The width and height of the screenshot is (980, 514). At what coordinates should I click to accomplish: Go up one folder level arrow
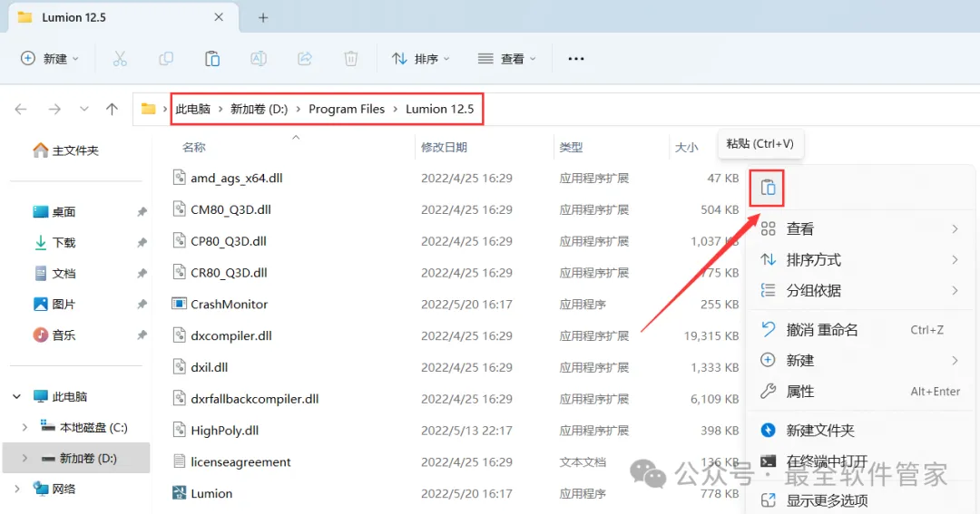click(x=112, y=110)
